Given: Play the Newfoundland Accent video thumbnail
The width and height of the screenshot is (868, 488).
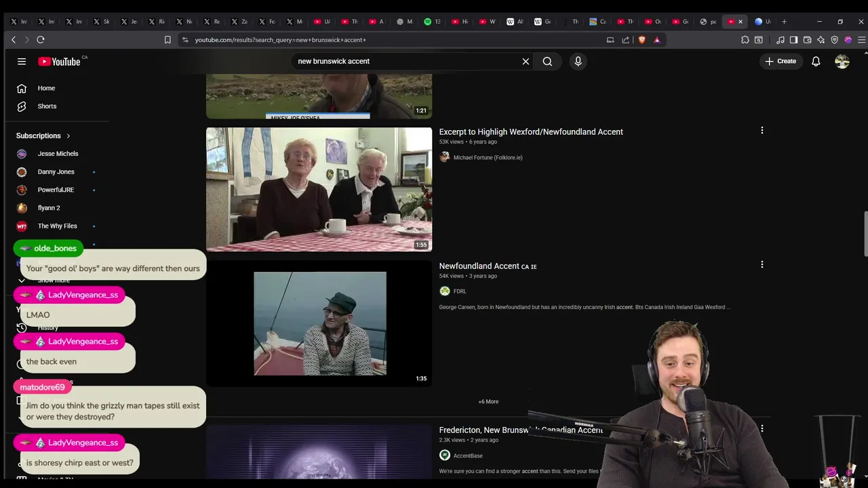Looking at the screenshot, I should point(319,323).
